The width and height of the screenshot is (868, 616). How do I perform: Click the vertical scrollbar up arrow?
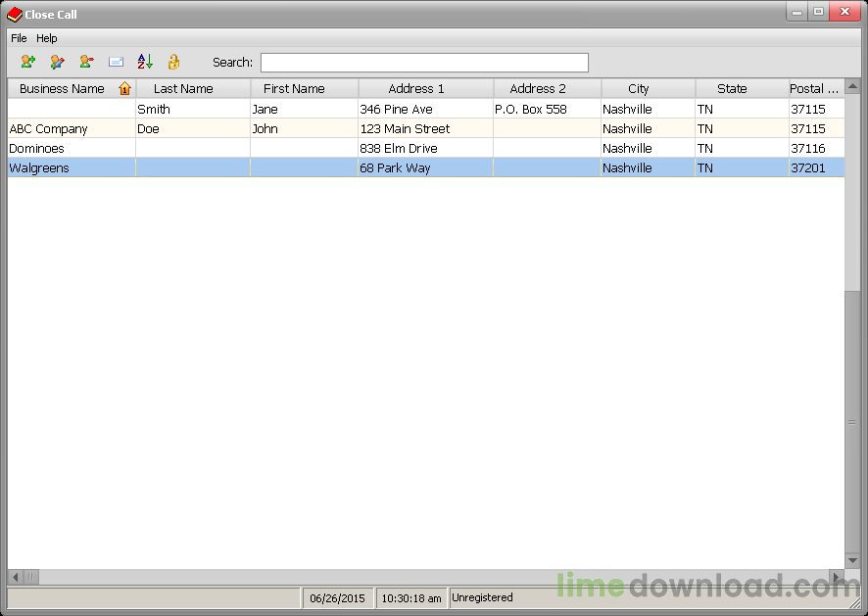pos(852,86)
